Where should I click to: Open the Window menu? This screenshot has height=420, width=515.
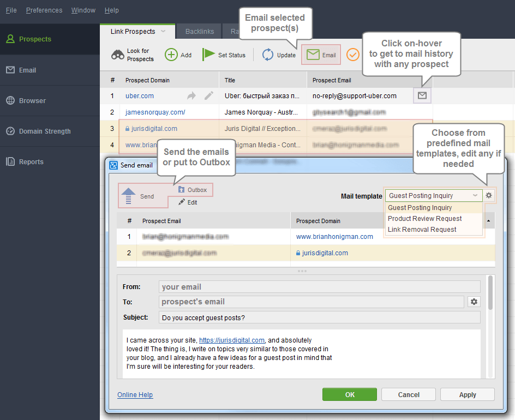click(83, 10)
